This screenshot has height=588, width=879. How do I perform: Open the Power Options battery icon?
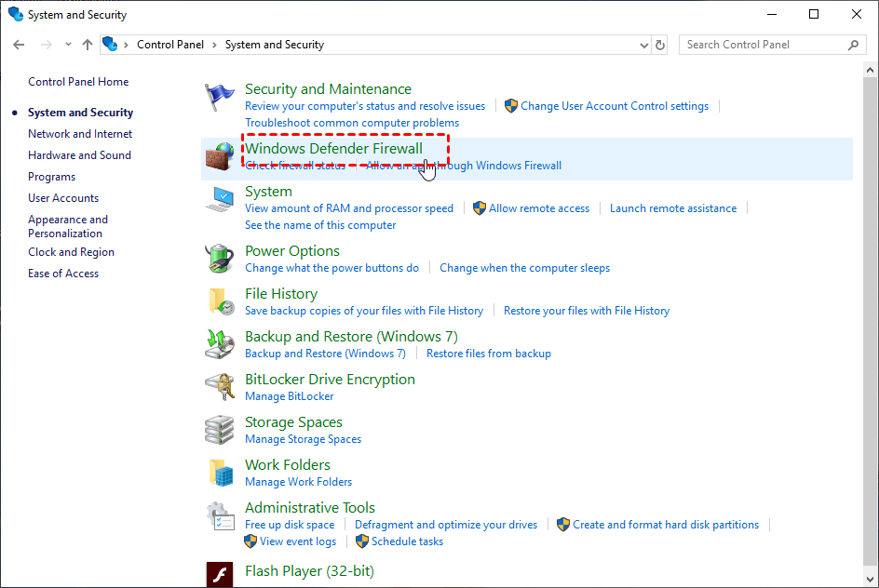tap(220, 259)
